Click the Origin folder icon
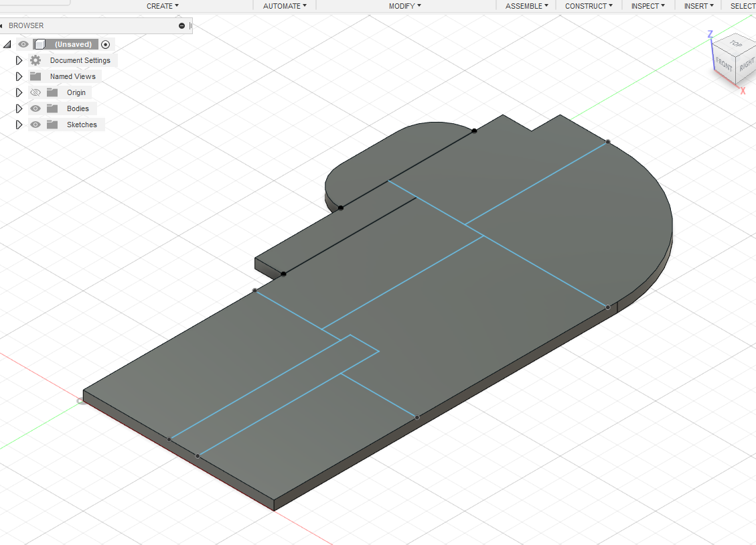Viewport: 756px width, 545px height. click(x=52, y=92)
